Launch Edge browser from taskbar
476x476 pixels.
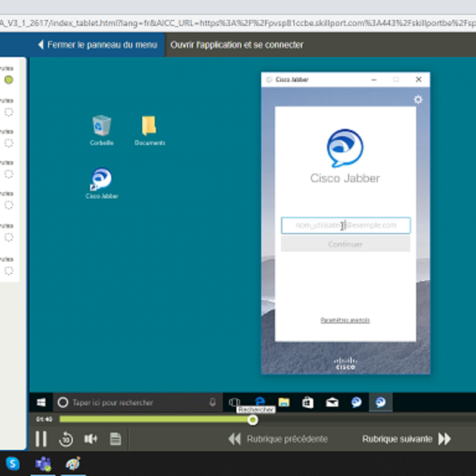pos(260,402)
